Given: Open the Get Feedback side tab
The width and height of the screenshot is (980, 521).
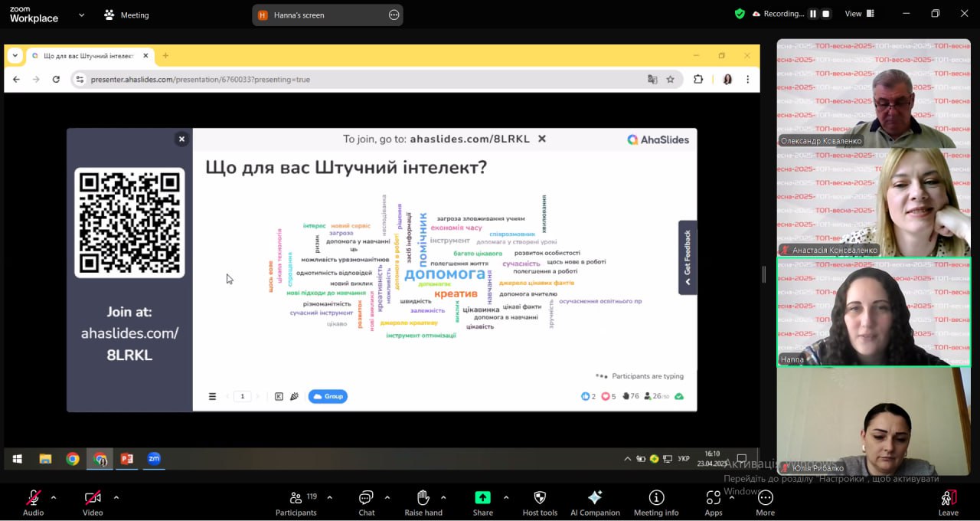Looking at the screenshot, I should pyautogui.click(x=687, y=257).
